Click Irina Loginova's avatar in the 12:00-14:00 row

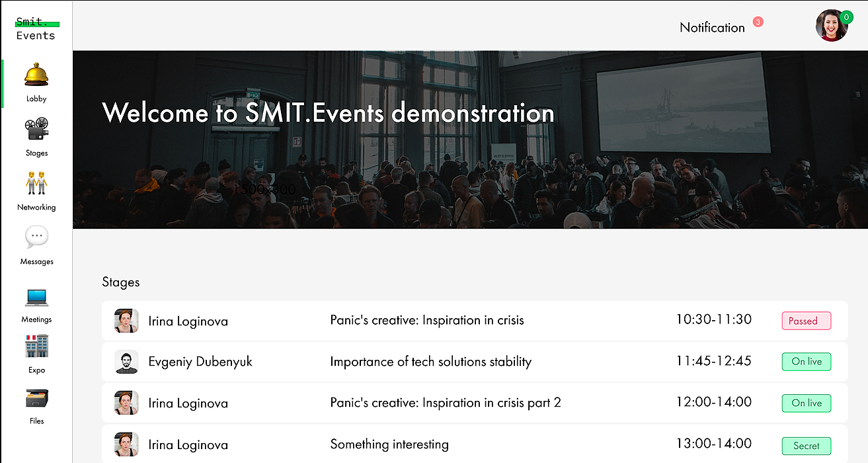point(126,403)
